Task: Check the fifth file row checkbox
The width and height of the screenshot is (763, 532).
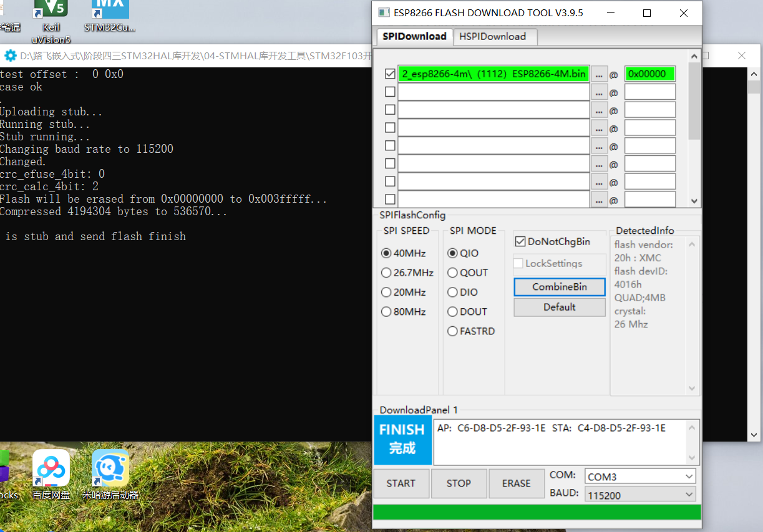Action: coord(390,146)
